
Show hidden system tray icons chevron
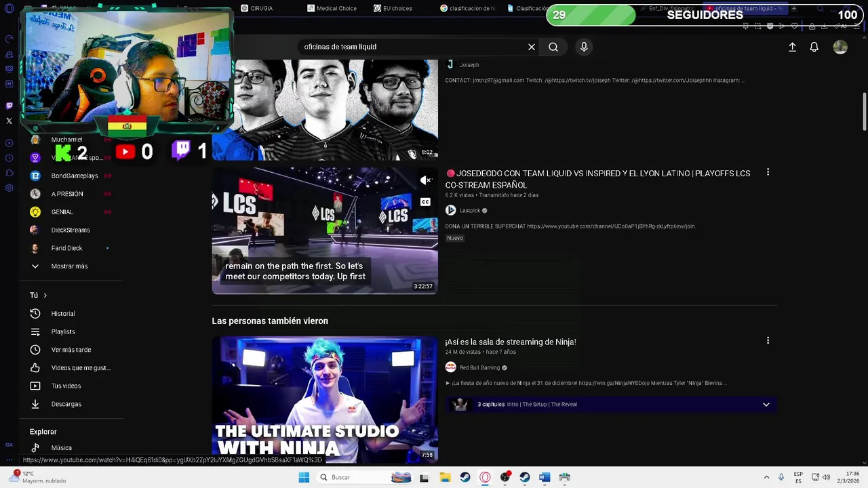coord(766,477)
